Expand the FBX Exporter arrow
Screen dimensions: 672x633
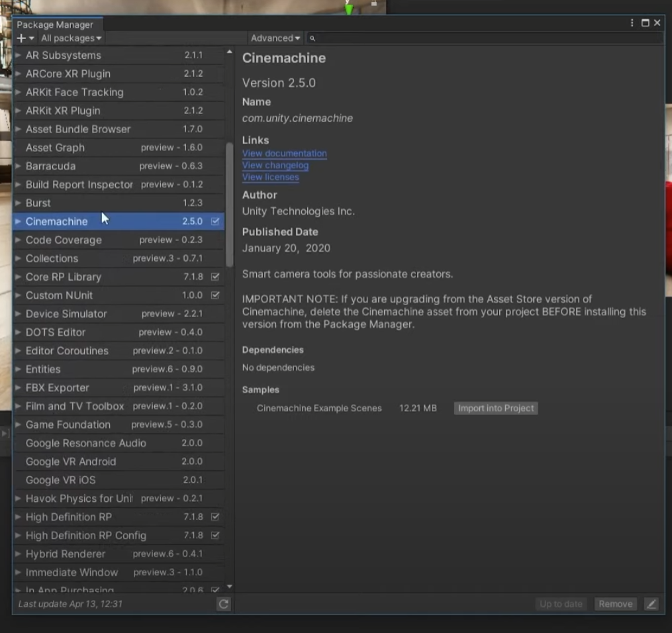click(x=18, y=387)
